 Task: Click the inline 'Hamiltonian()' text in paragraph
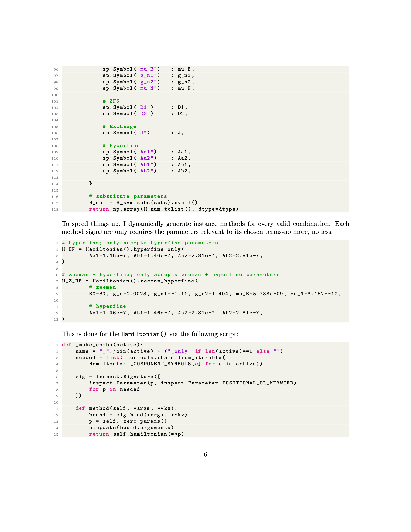[x=144, y=334]
